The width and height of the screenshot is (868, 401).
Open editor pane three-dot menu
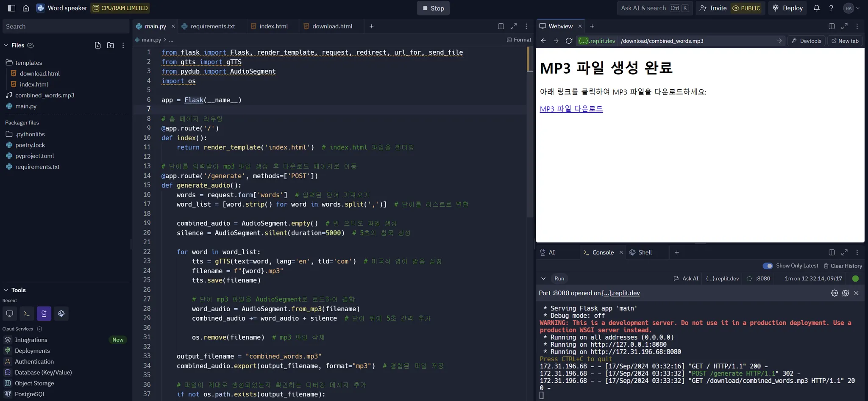(x=526, y=26)
